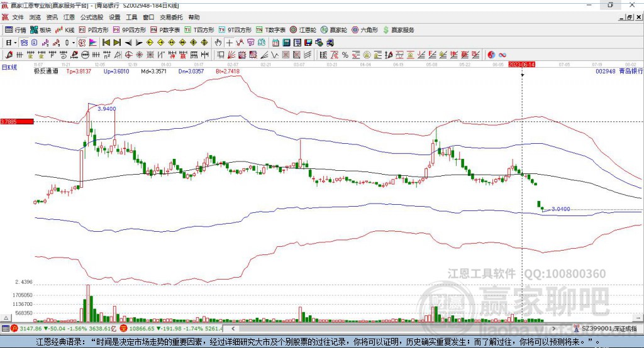Select the zigzag wave line tool
Viewport: 644px width, 348px height.
pos(275,55)
